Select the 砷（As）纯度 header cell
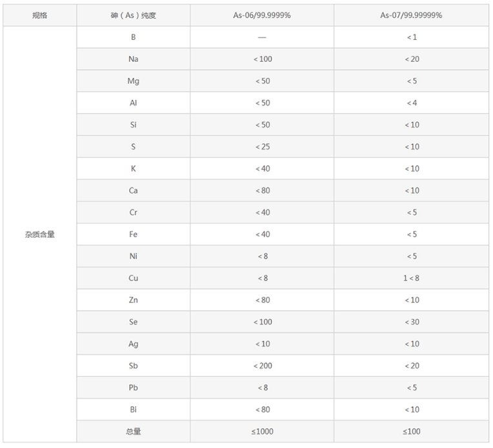Viewport: 493px width, 448px height. pyautogui.click(x=133, y=15)
